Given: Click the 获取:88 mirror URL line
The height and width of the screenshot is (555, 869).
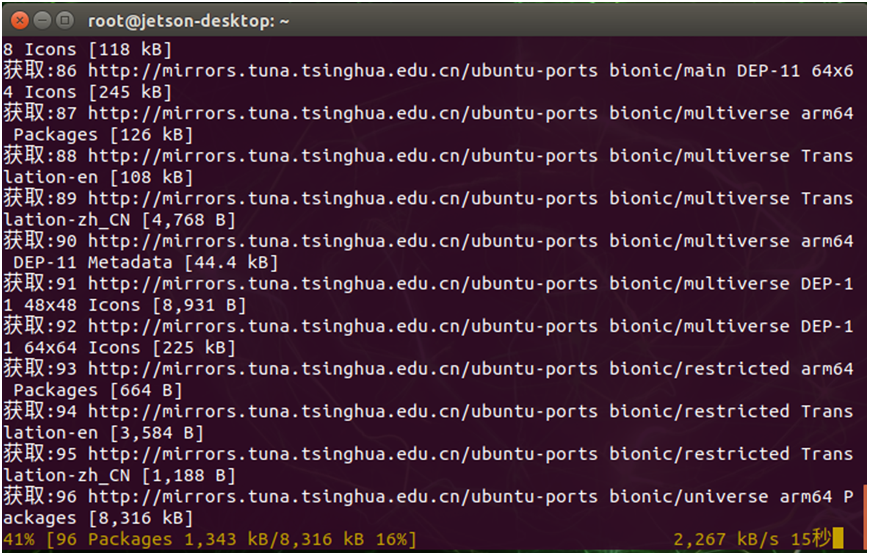Looking at the screenshot, I should 428,156.
